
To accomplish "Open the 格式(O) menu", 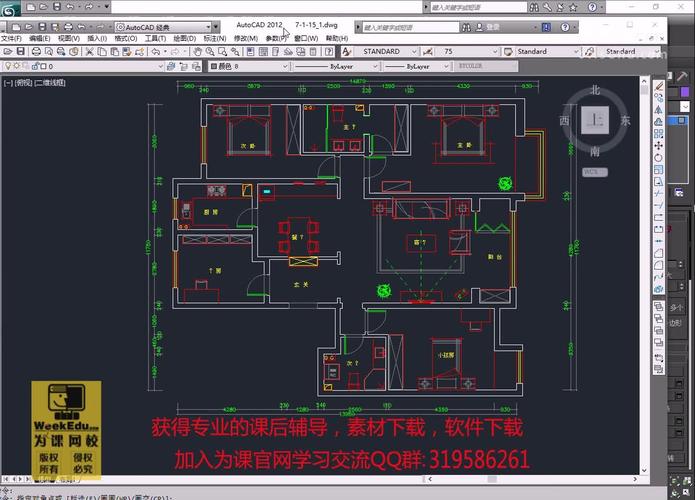I will coord(126,39).
